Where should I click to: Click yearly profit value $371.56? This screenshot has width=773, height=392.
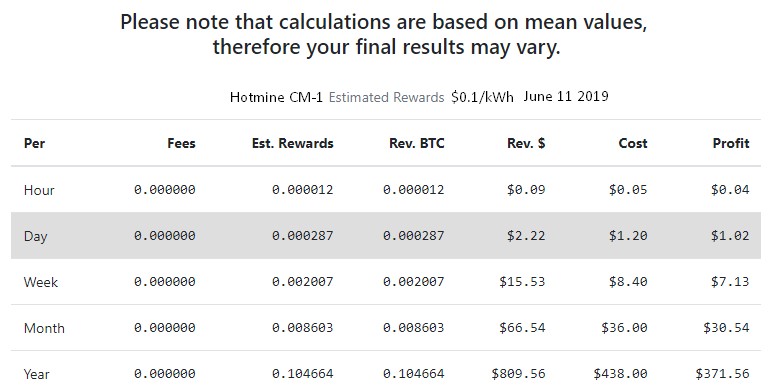723,374
